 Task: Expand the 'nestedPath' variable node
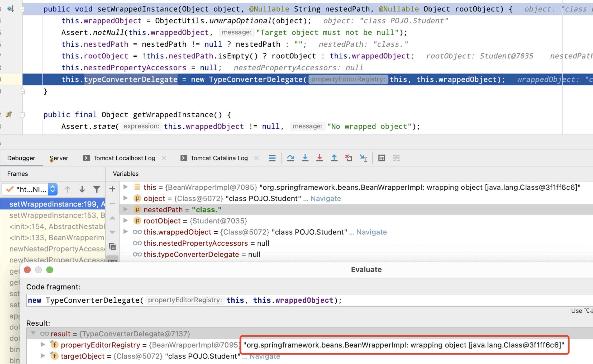(x=125, y=209)
